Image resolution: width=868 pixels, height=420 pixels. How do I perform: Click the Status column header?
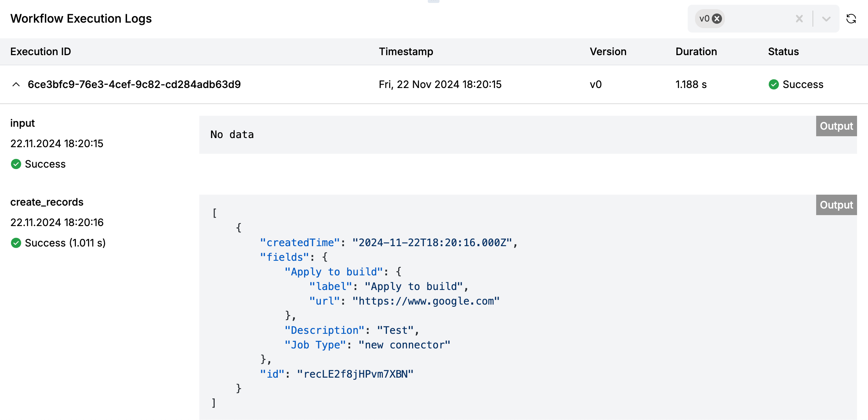(783, 51)
